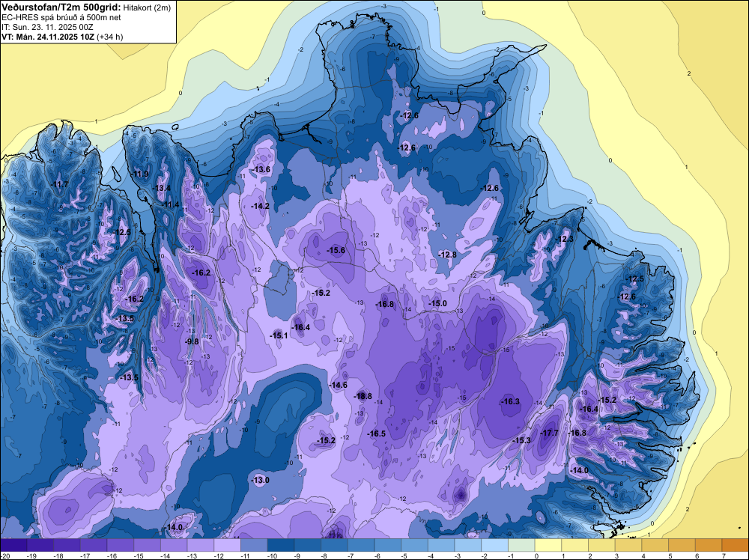Image resolution: width=749 pixels, height=560 pixels.
Task: Select the -11.9 temperature value
Action: coord(140,174)
